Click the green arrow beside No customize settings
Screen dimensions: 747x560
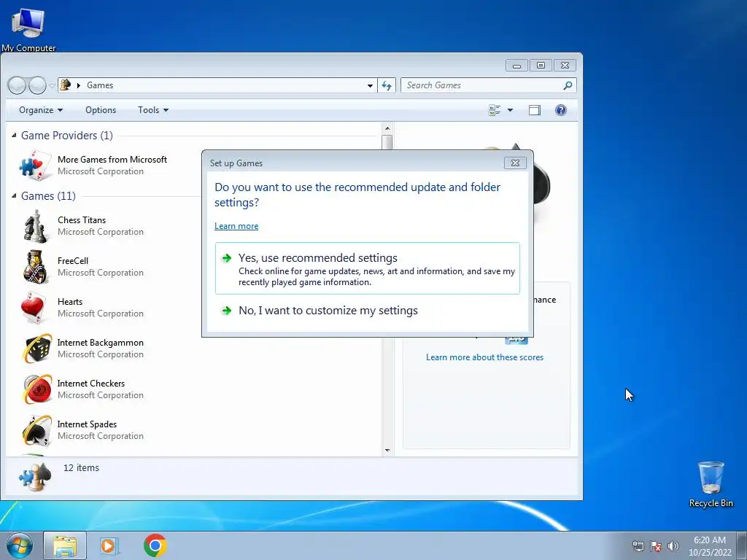(x=227, y=311)
